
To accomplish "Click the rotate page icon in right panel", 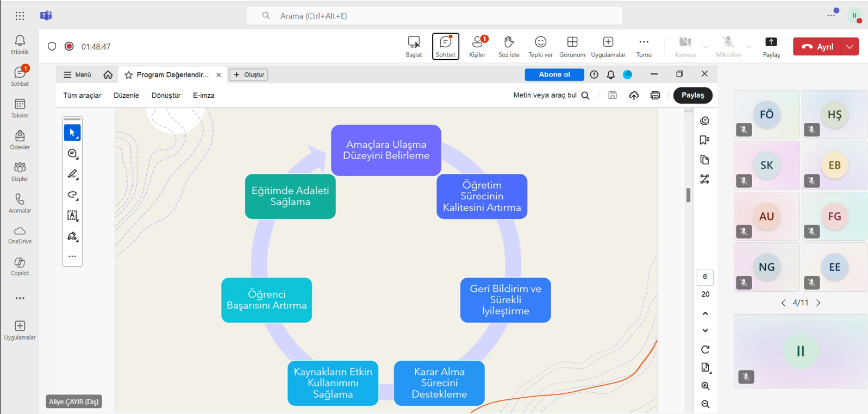I will pos(705,349).
